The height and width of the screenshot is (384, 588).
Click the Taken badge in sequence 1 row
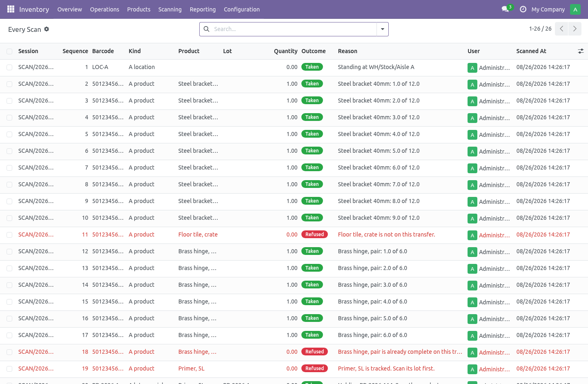tap(312, 67)
